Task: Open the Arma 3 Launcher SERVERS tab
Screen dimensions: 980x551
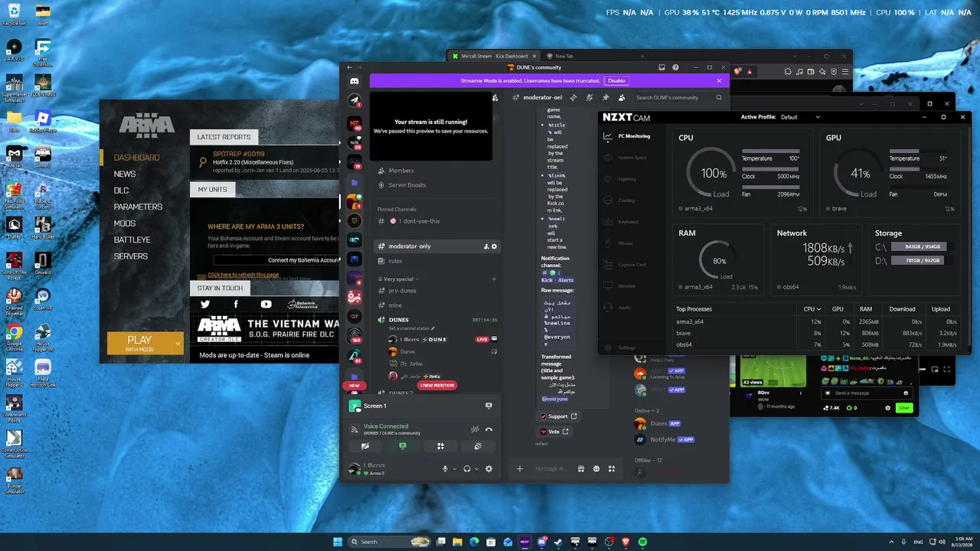Action: click(x=131, y=256)
